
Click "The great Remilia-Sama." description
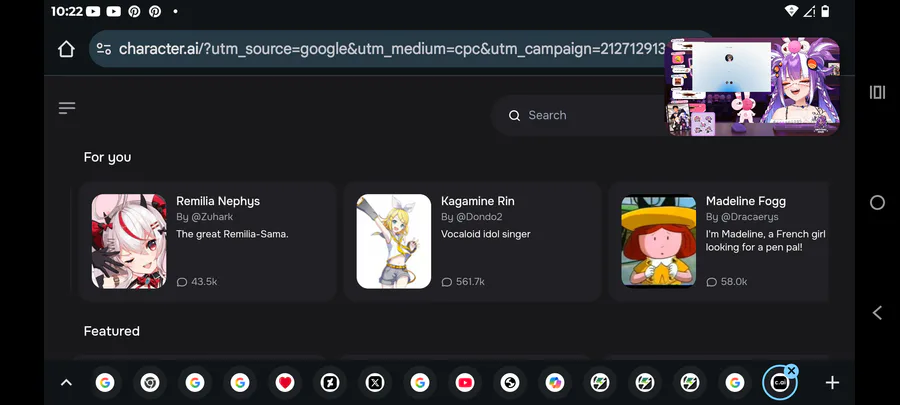coord(232,234)
